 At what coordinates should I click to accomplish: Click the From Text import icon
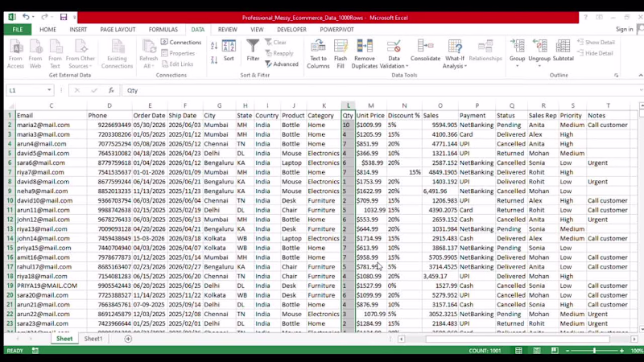tap(55, 54)
